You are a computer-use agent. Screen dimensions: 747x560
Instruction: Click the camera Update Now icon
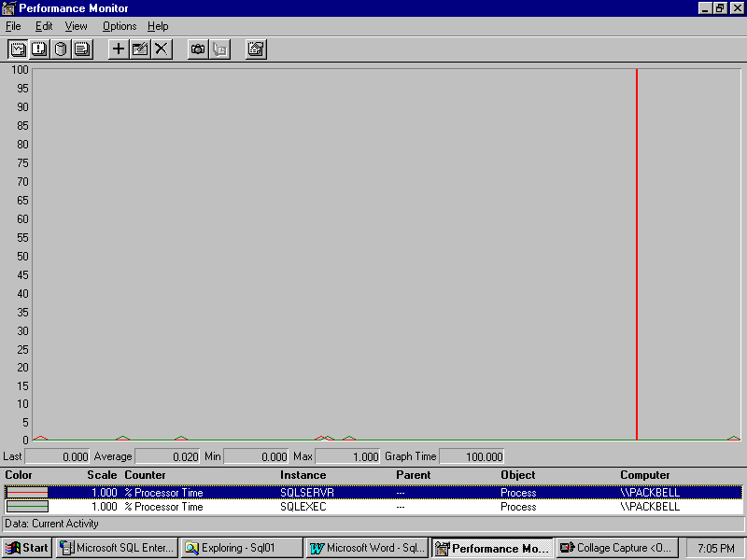click(x=198, y=49)
